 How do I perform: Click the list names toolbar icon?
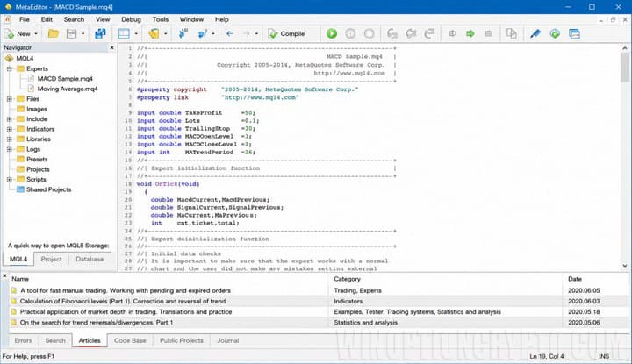183,34
